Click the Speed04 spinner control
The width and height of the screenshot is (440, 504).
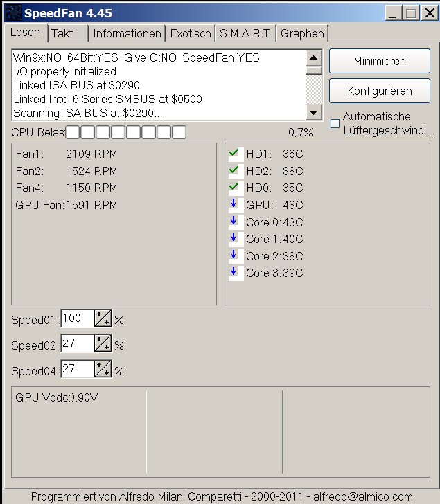(x=103, y=369)
